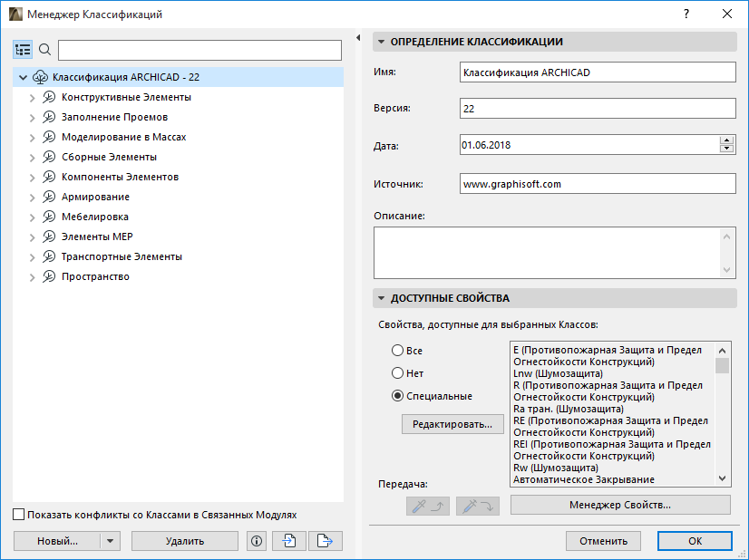
Task: Select the Все radio button
Action: point(397,351)
